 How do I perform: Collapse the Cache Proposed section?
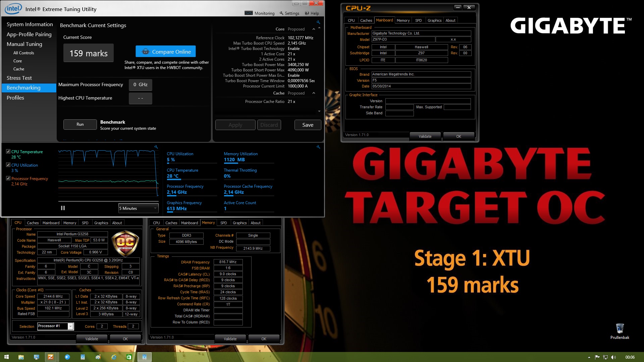click(314, 93)
